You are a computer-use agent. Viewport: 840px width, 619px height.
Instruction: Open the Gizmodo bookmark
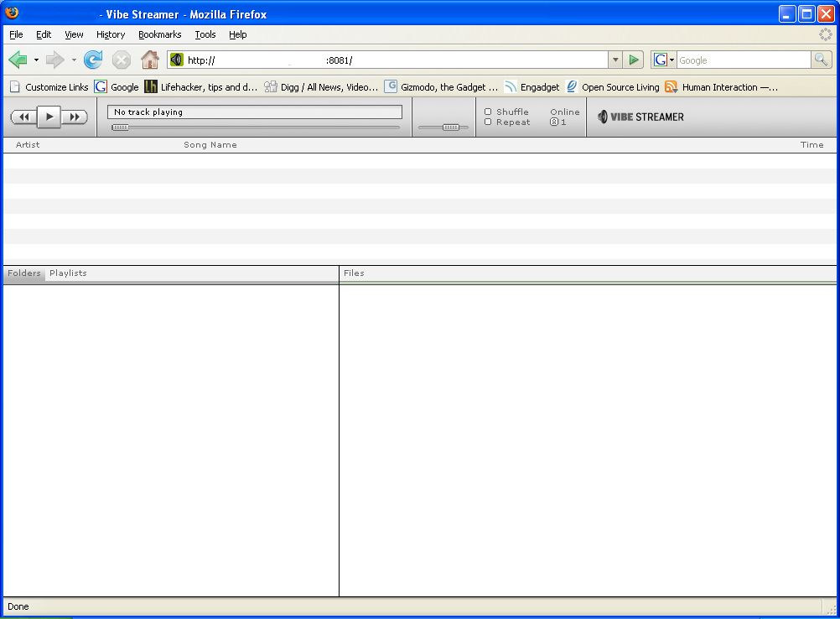click(x=441, y=87)
